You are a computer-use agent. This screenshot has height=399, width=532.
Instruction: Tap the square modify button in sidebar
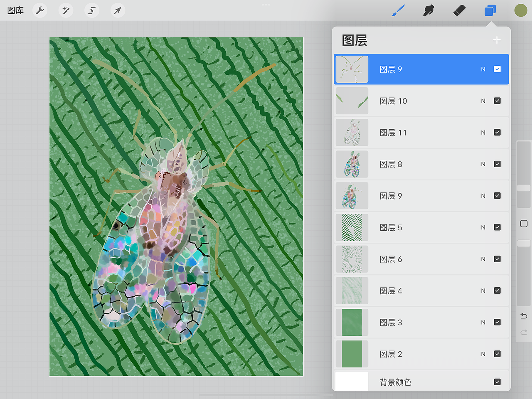[x=524, y=224]
